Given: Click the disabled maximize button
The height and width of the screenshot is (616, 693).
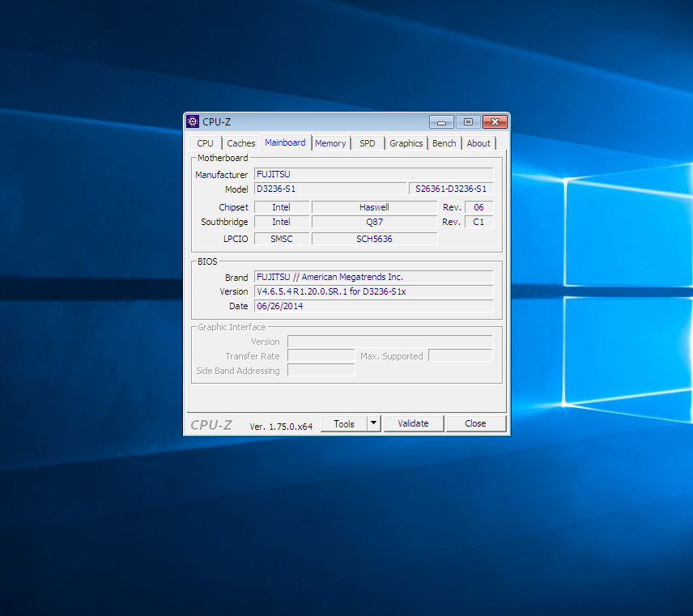Looking at the screenshot, I should click(467, 121).
